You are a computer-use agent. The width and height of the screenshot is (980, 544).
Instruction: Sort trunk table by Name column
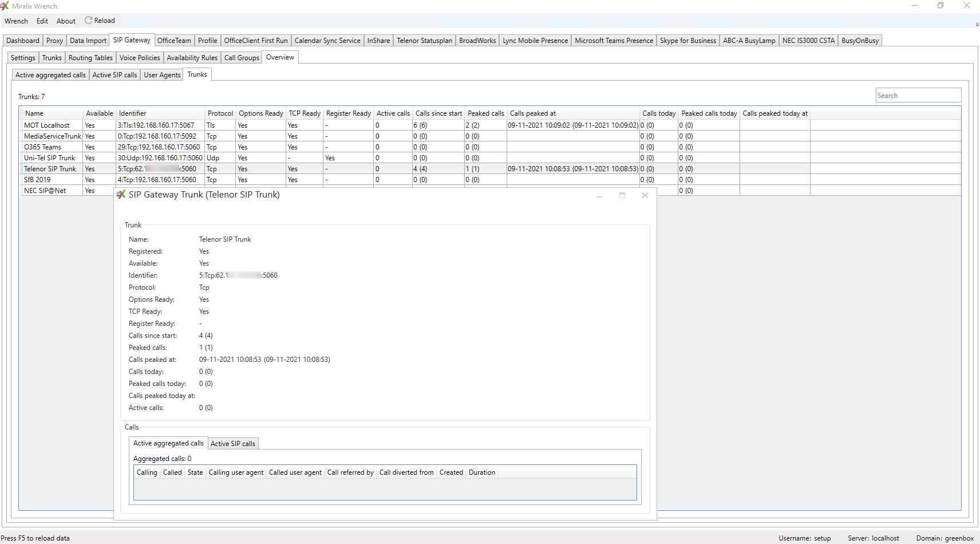[x=52, y=113]
